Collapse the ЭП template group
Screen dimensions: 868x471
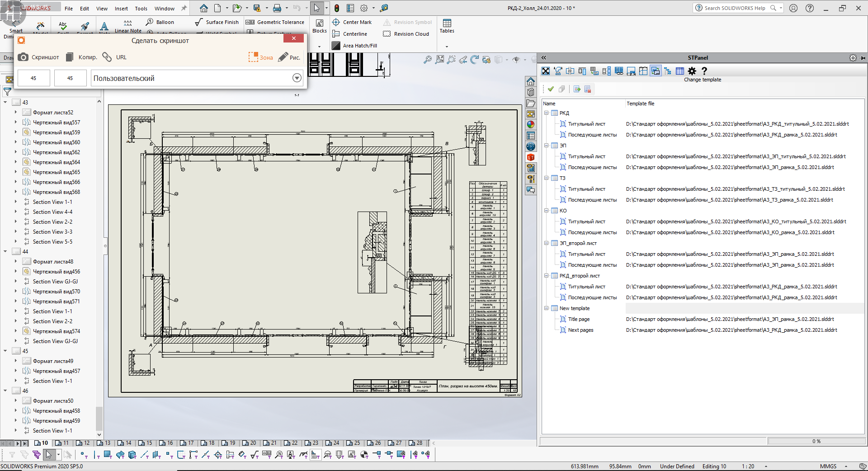tap(547, 146)
